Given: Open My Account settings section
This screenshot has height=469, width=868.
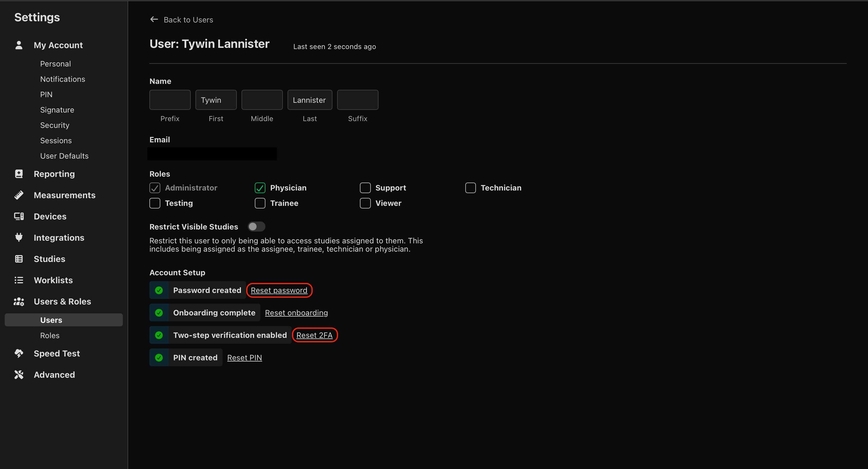Looking at the screenshot, I should [x=58, y=45].
